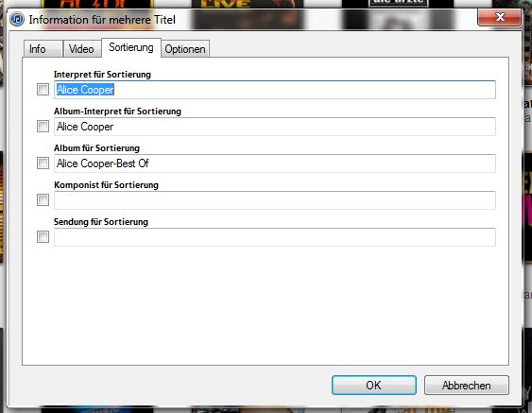Click the iTunes icon in title bar
The height and width of the screenshot is (413, 532).
pos(17,19)
